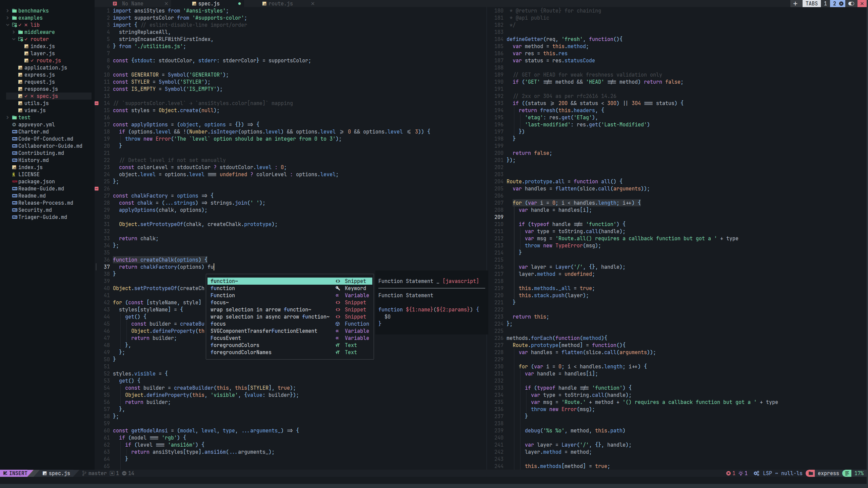This screenshot has height=488, width=868.
Task: Select foregroundColorNames text completion
Action: pyautogui.click(x=290, y=352)
